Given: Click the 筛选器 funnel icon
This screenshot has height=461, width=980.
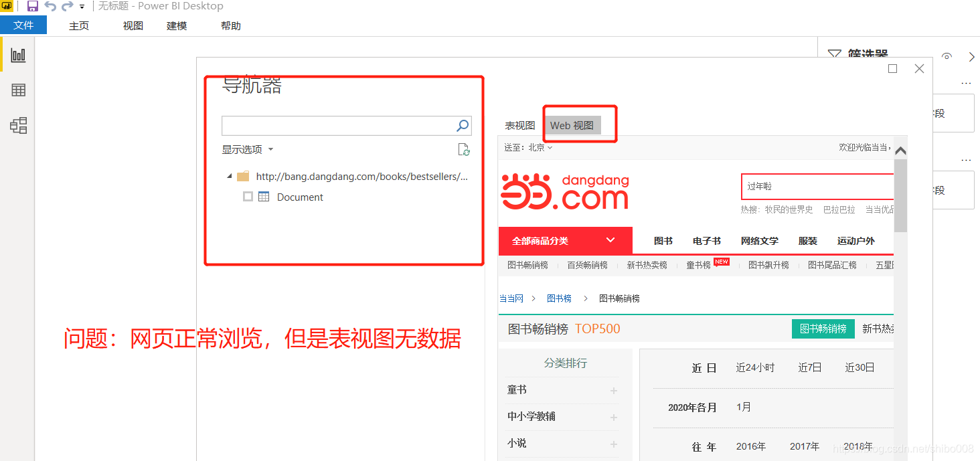Looking at the screenshot, I should [x=834, y=55].
